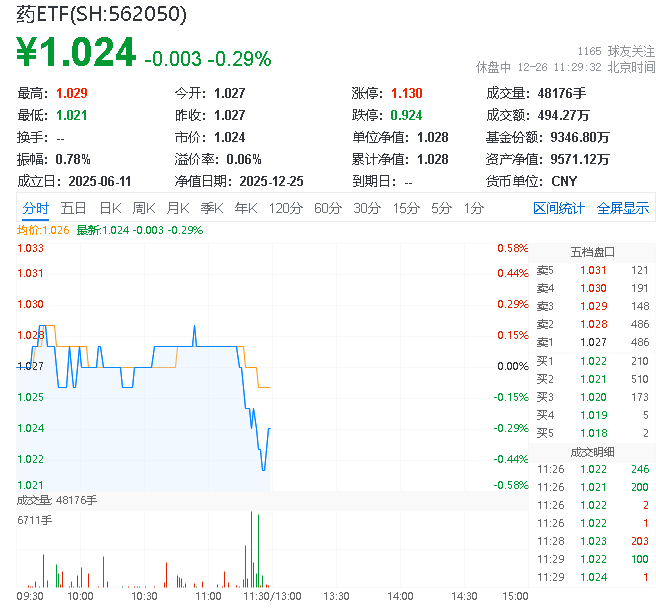Select the 120分 interval tab
This screenshot has width=656, height=615.
pos(285,208)
